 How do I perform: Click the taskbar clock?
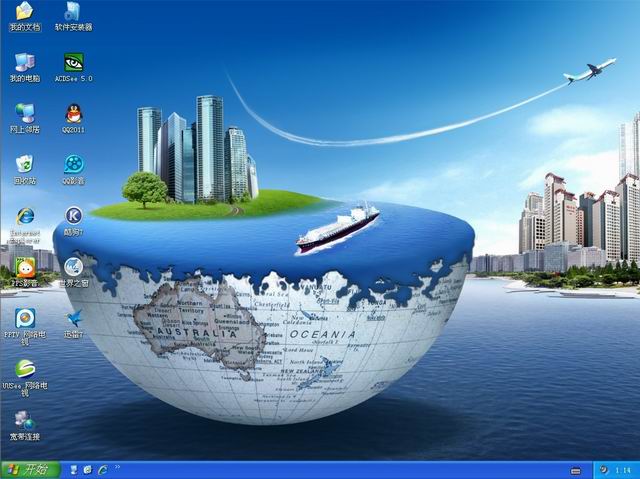tap(623, 470)
